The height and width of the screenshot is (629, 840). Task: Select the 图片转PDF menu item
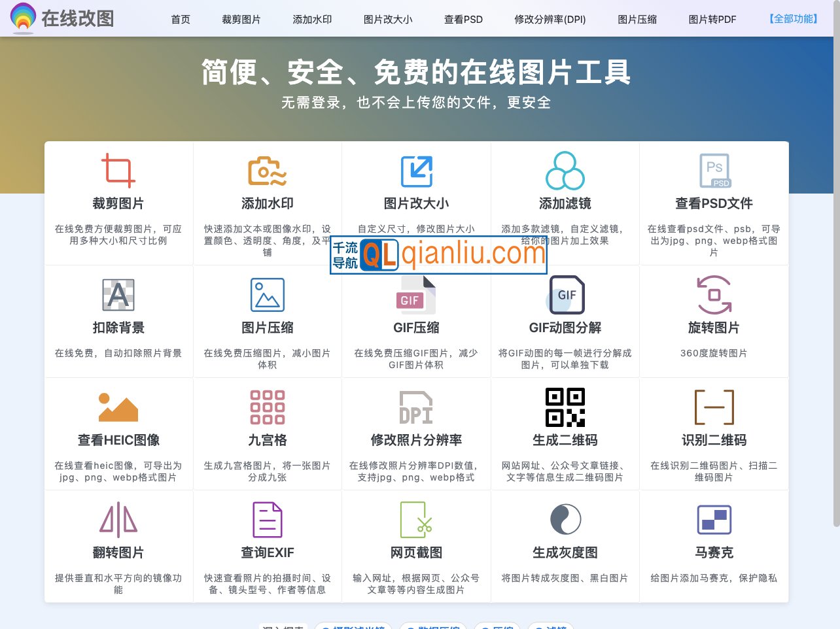[x=712, y=20]
